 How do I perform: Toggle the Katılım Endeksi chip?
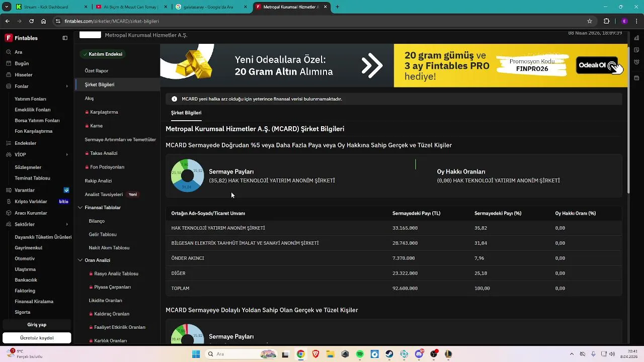pyautogui.click(x=103, y=54)
